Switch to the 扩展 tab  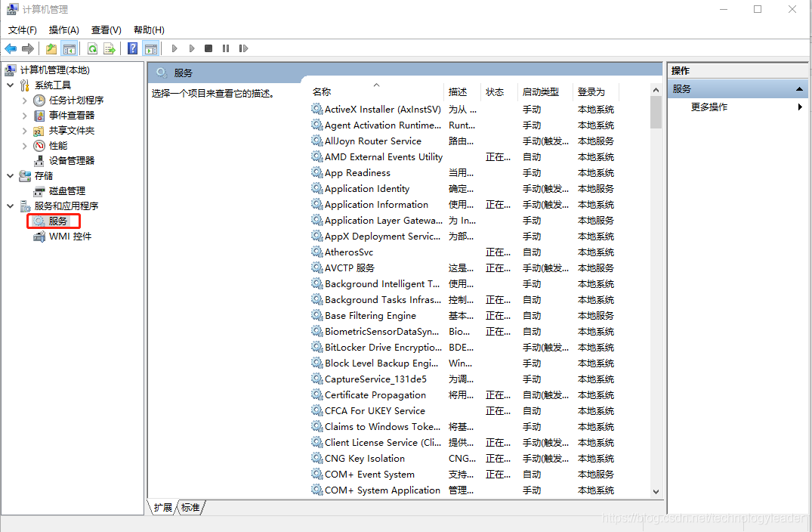[162, 508]
